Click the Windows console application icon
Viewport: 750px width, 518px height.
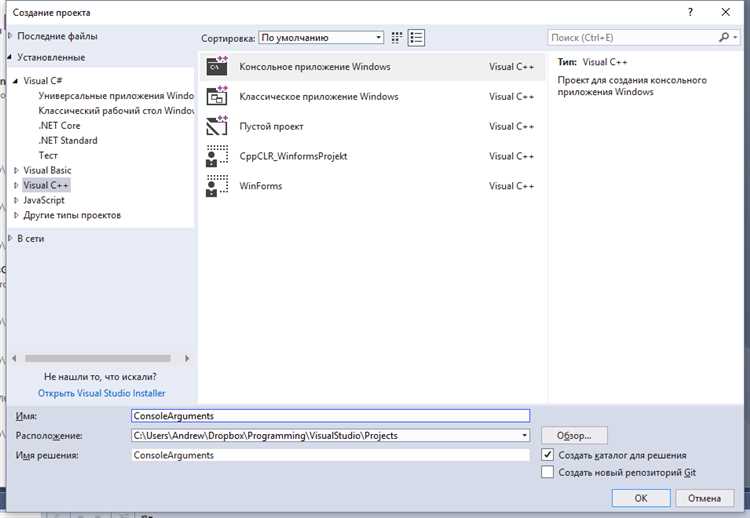(217, 66)
